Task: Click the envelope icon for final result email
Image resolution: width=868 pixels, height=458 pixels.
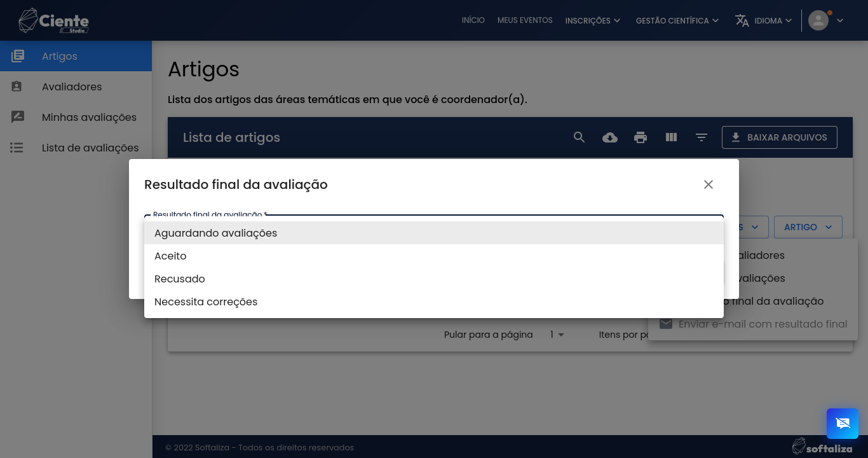Action: [665, 324]
